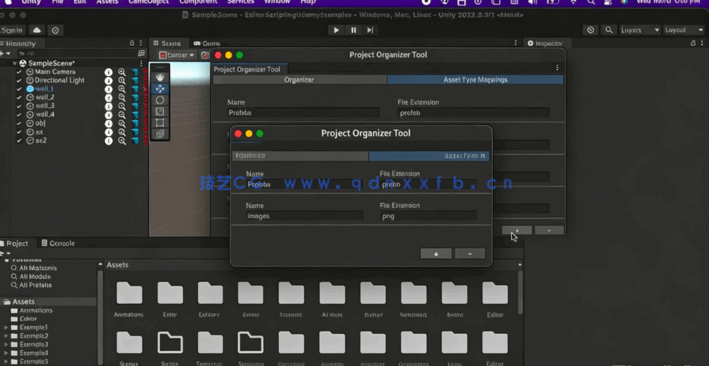This screenshot has width=709, height=366.
Task: Select the View hand tool in Scene
Action: (160, 77)
